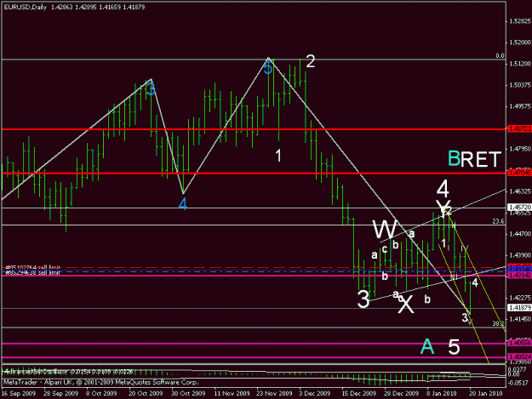532x399 pixels.
Task: Select the magenta 1.40556 price label
Action: [x=520, y=344]
